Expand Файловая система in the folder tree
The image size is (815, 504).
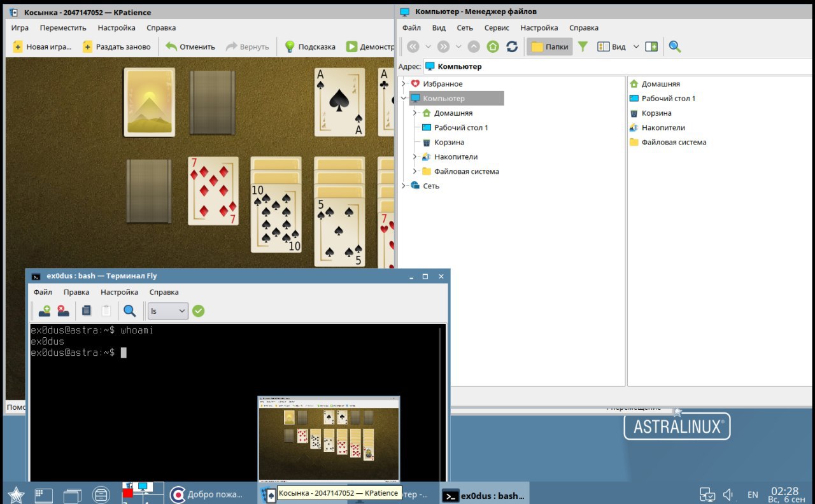[x=415, y=171]
